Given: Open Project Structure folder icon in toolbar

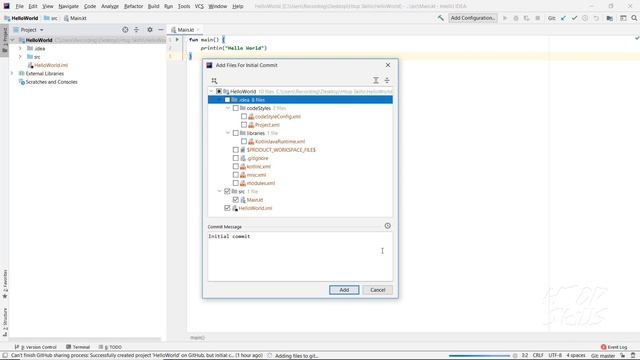Looking at the screenshot, I should [609, 18].
